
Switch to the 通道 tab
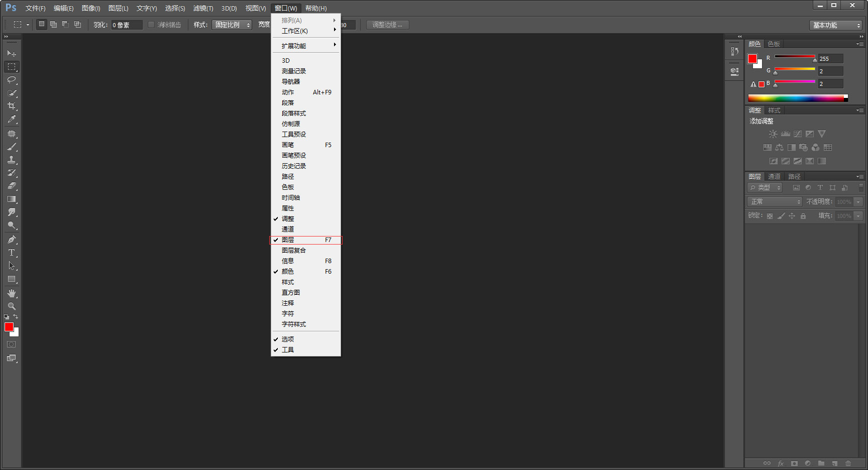tap(774, 177)
